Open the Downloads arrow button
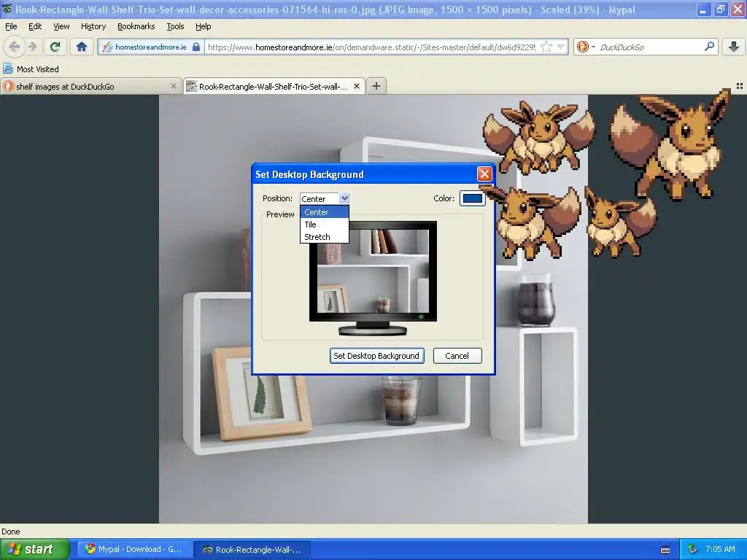 (x=734, y=47)
